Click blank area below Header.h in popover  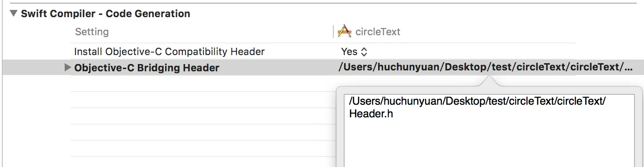point(489,144)
